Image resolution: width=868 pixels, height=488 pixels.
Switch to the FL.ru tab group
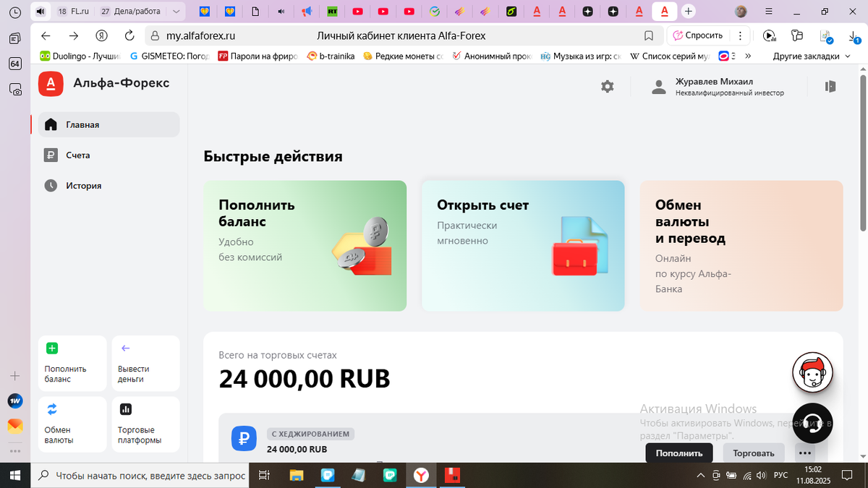click(x=72, y=12)
